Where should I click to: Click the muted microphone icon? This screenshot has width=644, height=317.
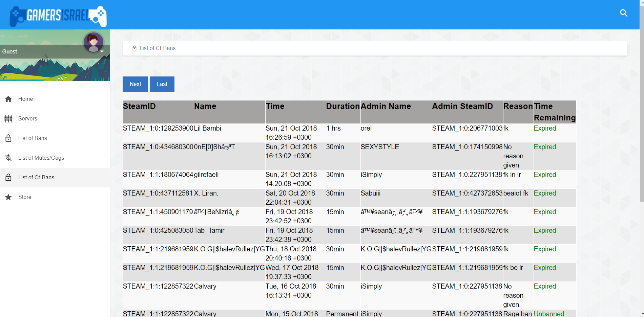(8, 158)
